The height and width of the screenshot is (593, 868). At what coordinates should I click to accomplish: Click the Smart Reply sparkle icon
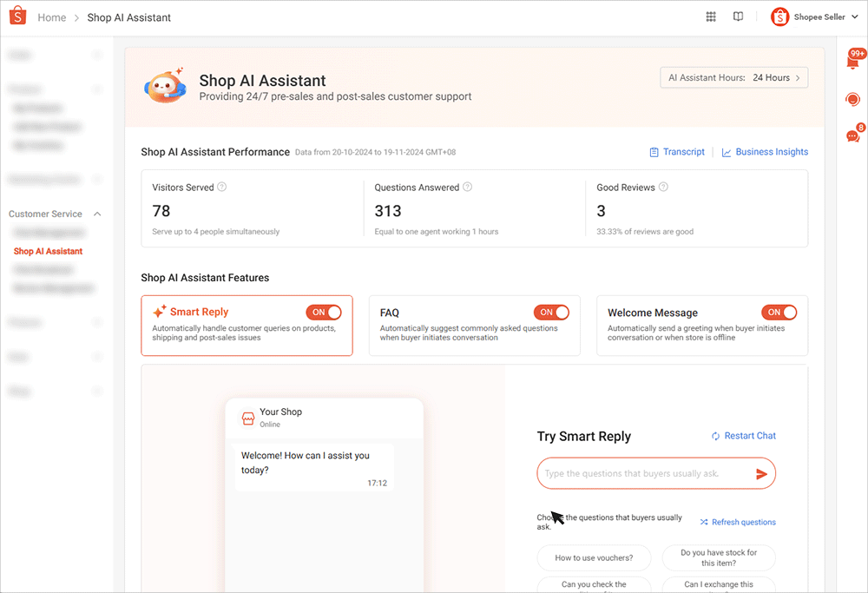pyautogui.click(x=160, y=312)
